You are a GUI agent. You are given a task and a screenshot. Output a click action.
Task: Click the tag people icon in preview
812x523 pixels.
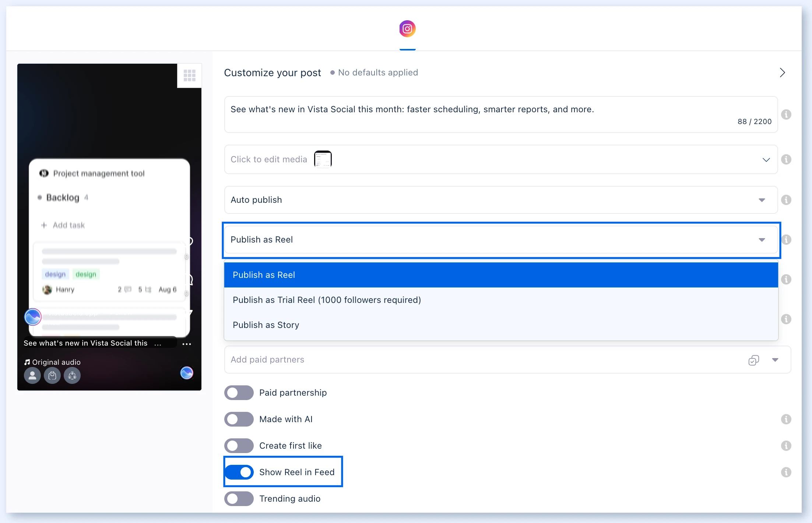click(x=32, y=375)
